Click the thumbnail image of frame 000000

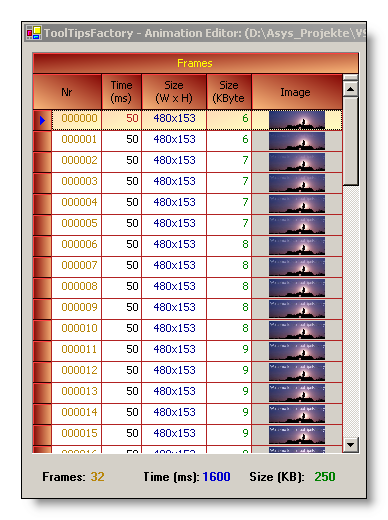point(297,120)
